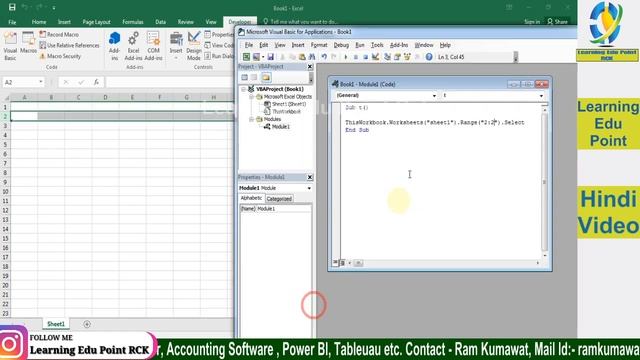
Task: Open Macro Security settings
Action: point(60,56)
